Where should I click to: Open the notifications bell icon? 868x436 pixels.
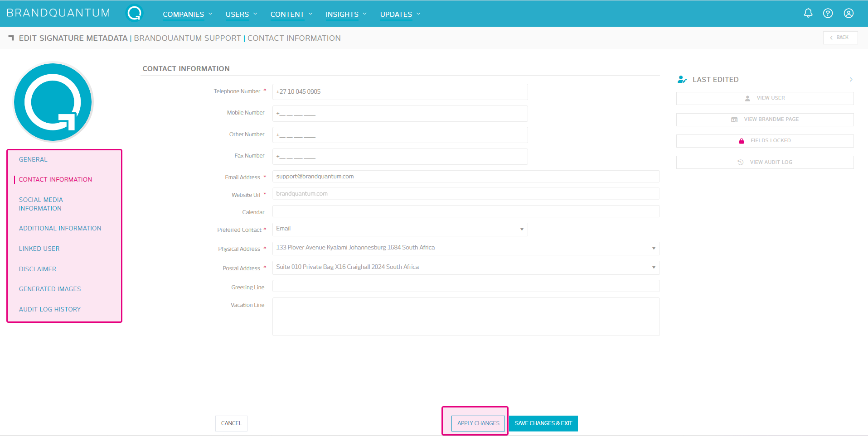pyautogui.click(x=808, y=13)
